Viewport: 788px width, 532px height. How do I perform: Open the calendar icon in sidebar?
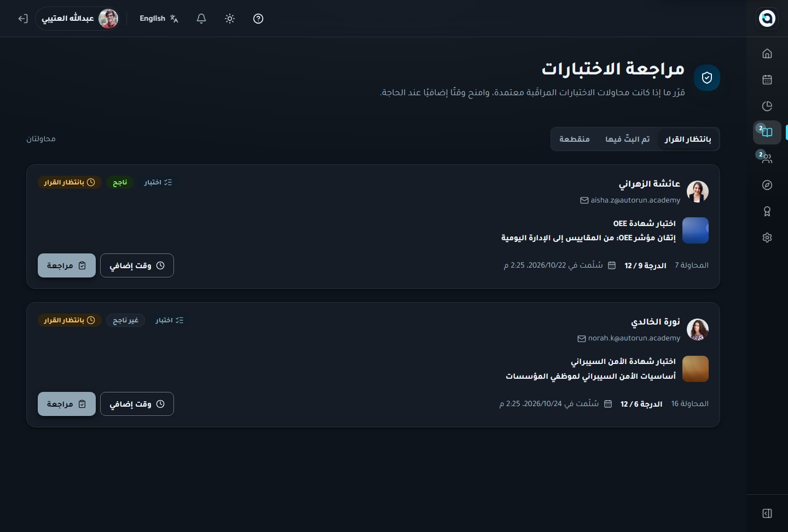point(767,80)
